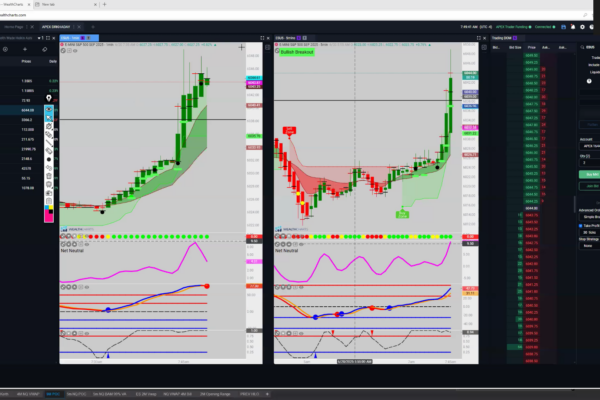Viewport: 600px width, 400px height.
Task: Toggle eye icon in right chart's bottom panel
Action: pyautogui.click(x=301, y=333)
